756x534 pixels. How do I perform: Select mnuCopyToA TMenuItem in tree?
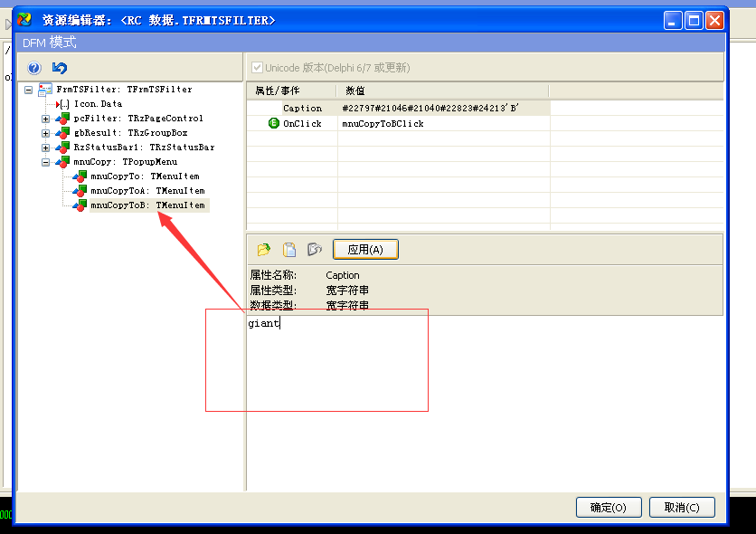[x=147, y=191]
